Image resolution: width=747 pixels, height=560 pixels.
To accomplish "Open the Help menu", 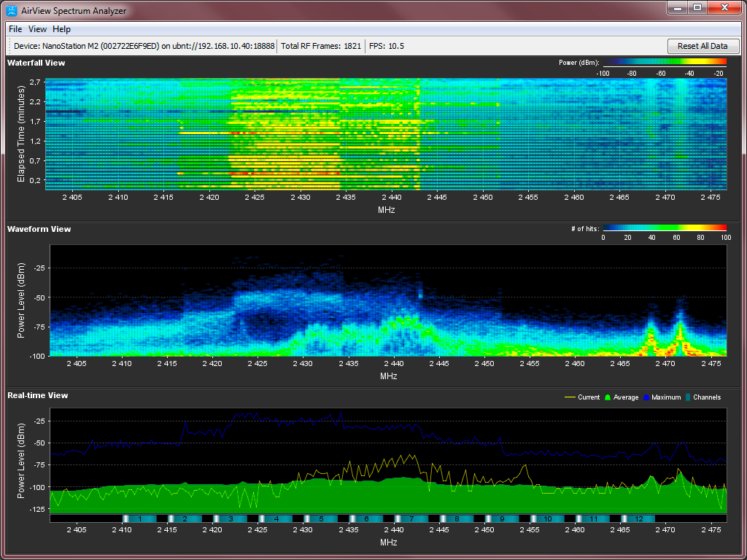I will coord(62,29).
